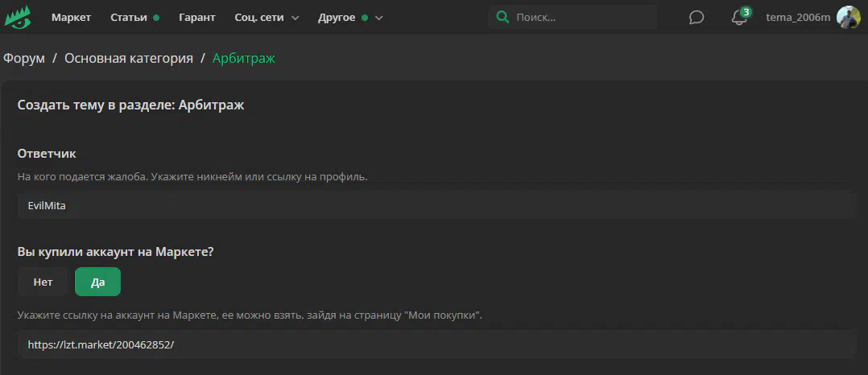Image resolution: width=868 pixels, height=375 pixels.
Task: Focus the Ответчик nickname input field
Action: 435,206
